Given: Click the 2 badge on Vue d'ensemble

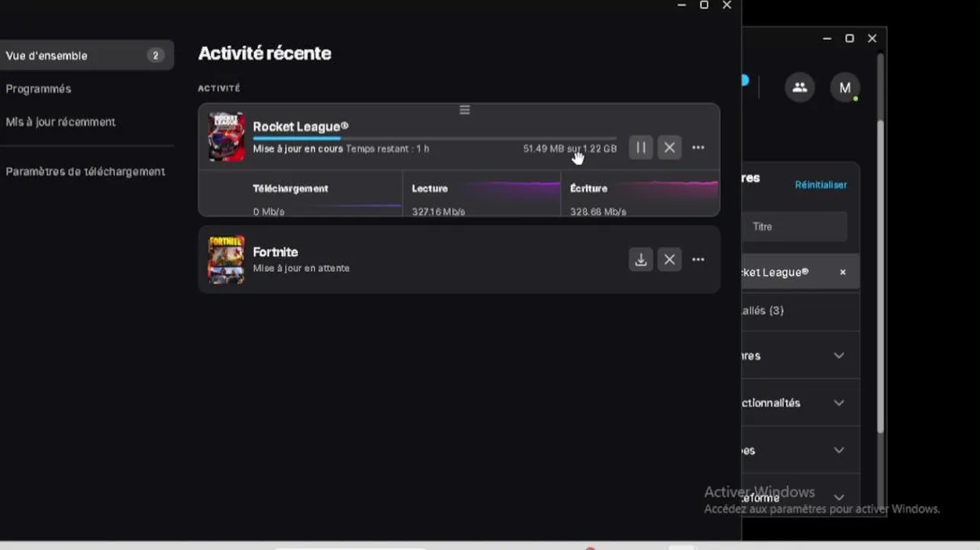Looking at the screenshot, I should click(x=155, y=56).
